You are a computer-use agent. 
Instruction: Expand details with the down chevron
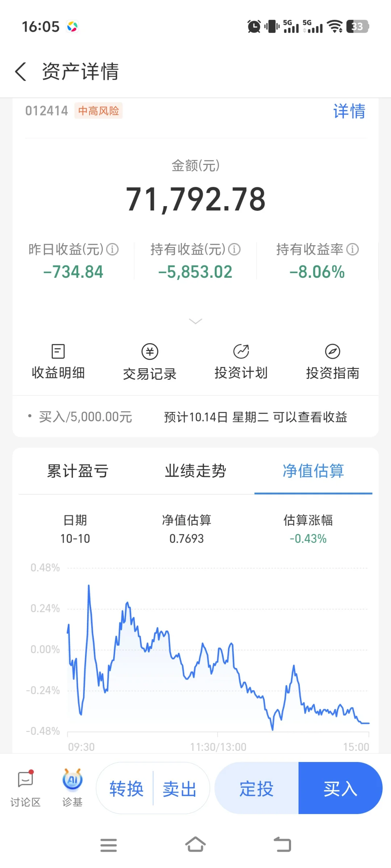pos(195,321)
